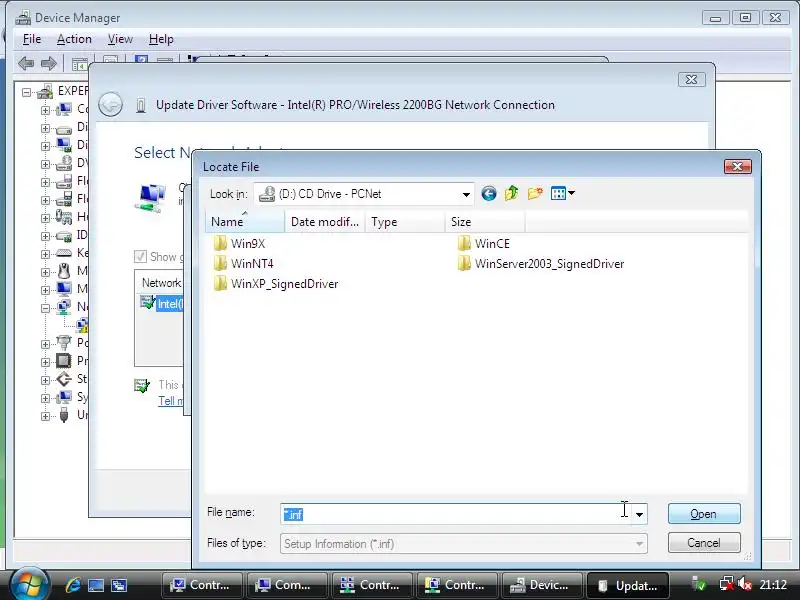800x600 pixels.
Task: Open the Help menu in Device Manager
Action: click(161, 39)
